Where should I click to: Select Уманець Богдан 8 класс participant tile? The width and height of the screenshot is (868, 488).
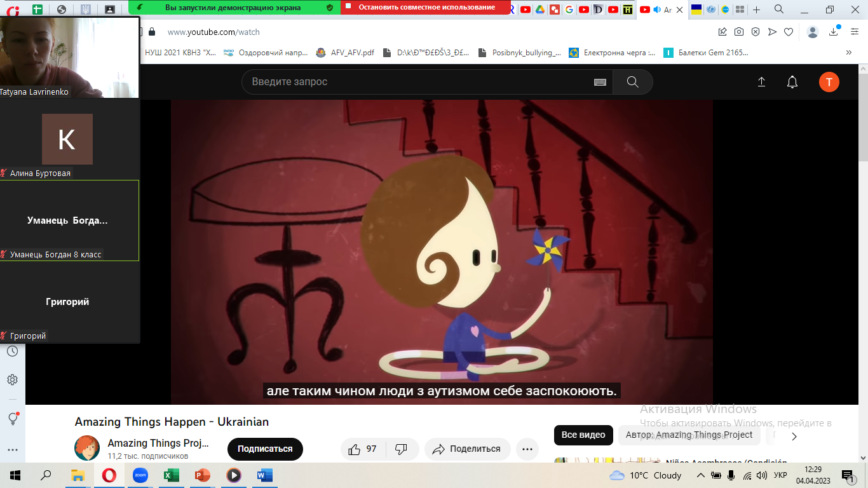[x=69, y=220]
